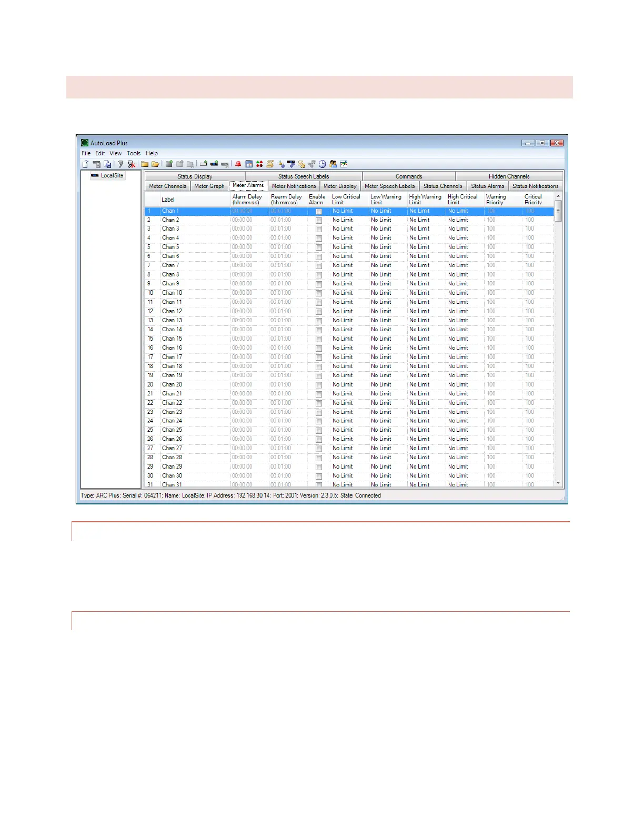Image resolution: width=644 pixels, height=834 pixels.
Task: Click the gray box with green plus icon
Action: tap(169, 164)
